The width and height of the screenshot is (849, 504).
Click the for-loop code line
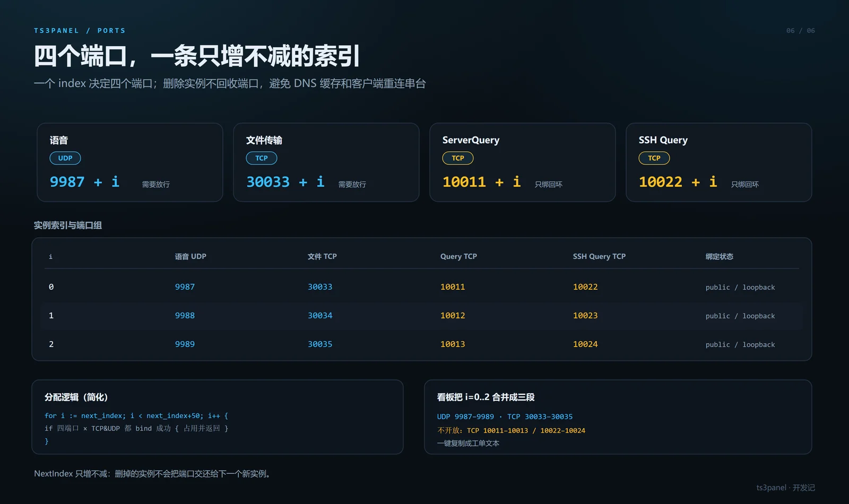136,416
